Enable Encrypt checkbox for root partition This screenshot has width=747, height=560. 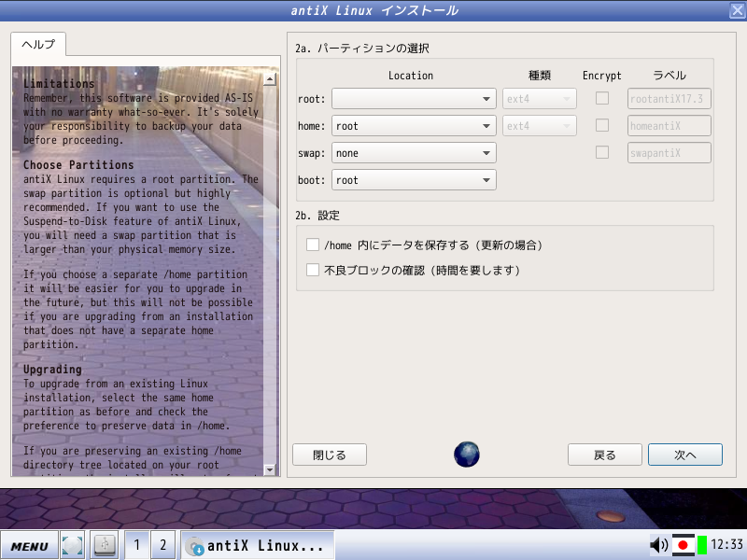(x=602, y=98)
